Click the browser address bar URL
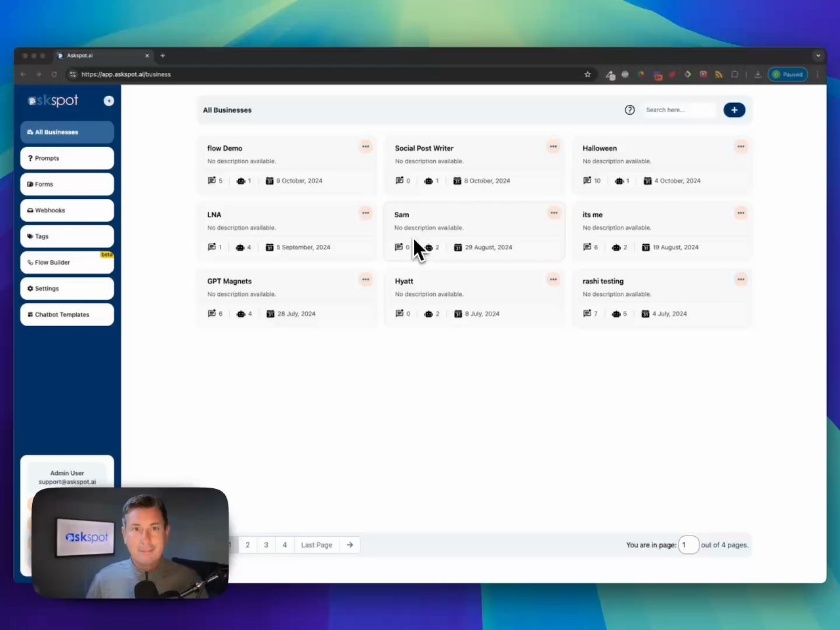The height and width of the screenshot is (630, 840). (x=126, y=74)
